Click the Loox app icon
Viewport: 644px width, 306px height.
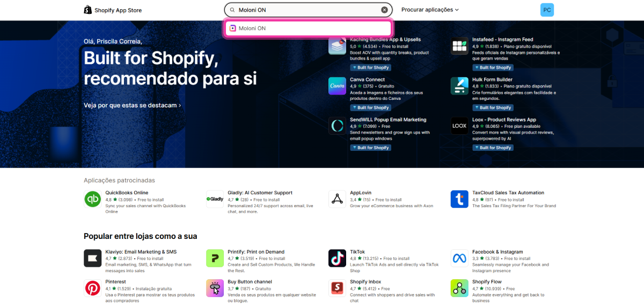[459, 126]
